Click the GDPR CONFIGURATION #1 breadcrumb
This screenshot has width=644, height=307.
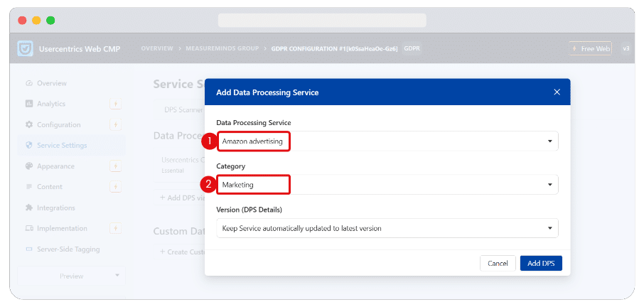(334, 48)
